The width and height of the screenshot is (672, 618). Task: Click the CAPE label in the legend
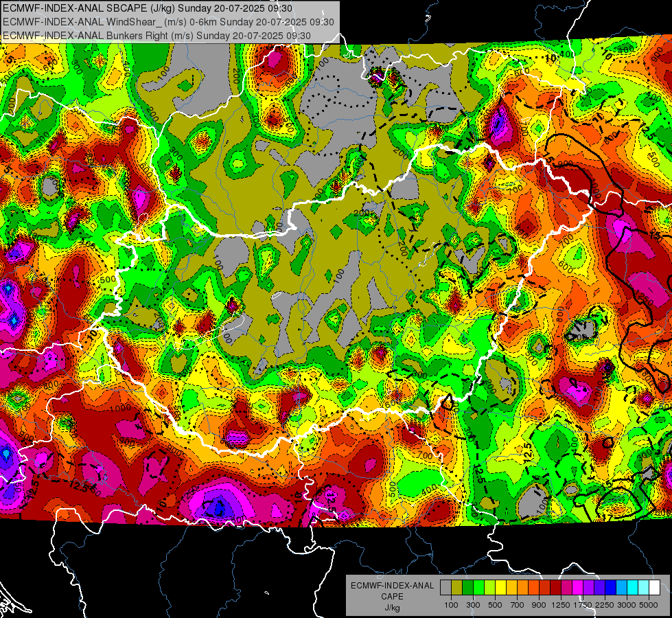(392, 597)
